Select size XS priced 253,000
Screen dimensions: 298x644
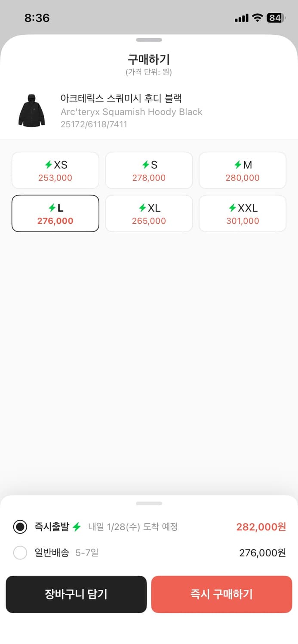tap(55, 170)
